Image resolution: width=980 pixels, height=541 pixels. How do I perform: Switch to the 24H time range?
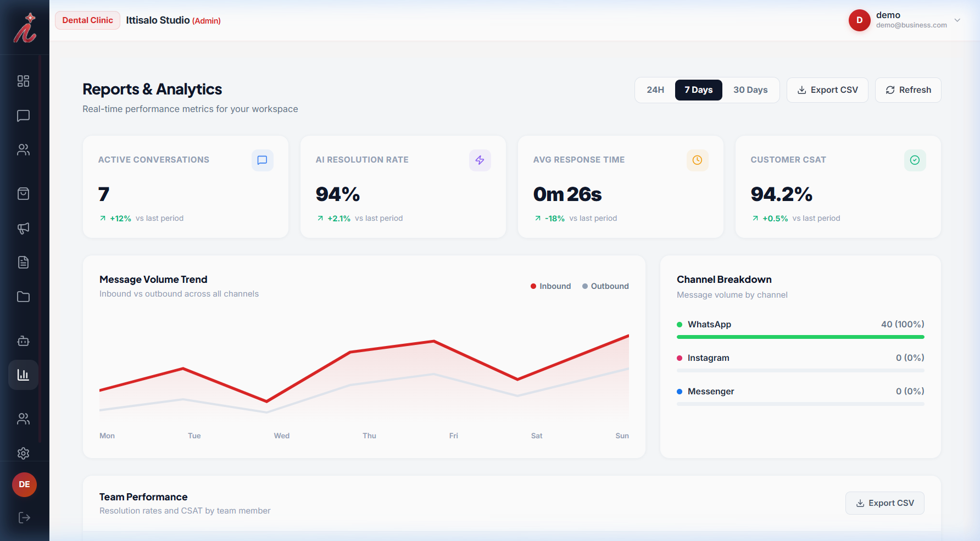pyautogui.click(x=655, y=90)
